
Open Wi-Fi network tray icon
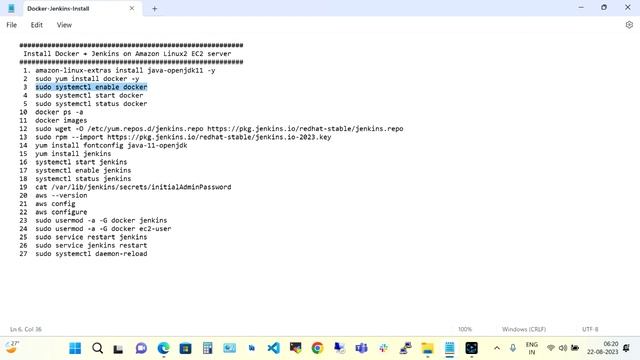point(551,348)
